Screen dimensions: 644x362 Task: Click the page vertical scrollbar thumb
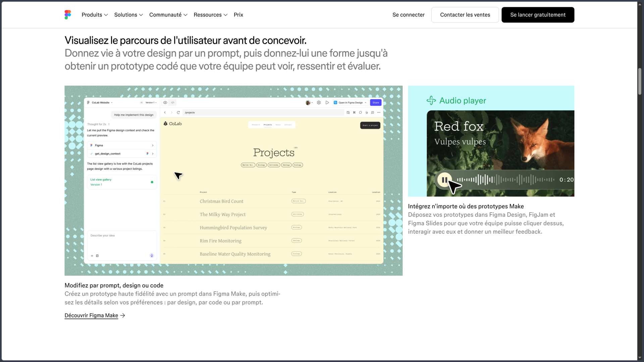(x=640, y=81)
